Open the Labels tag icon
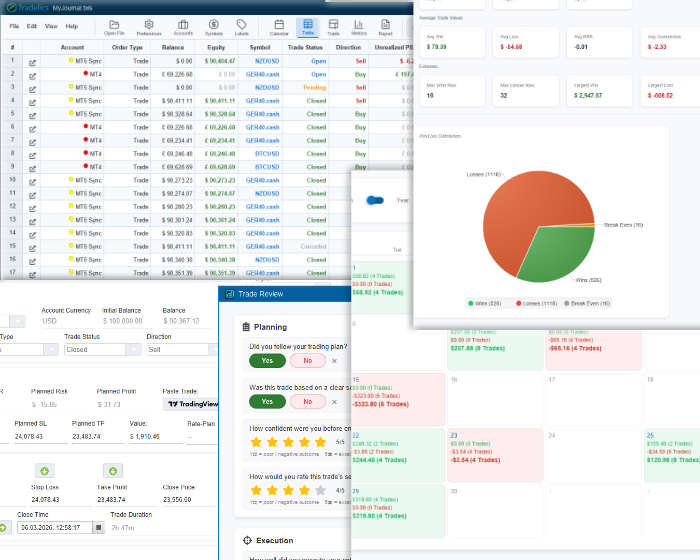The image size is (700, 560). pos(242,27)
